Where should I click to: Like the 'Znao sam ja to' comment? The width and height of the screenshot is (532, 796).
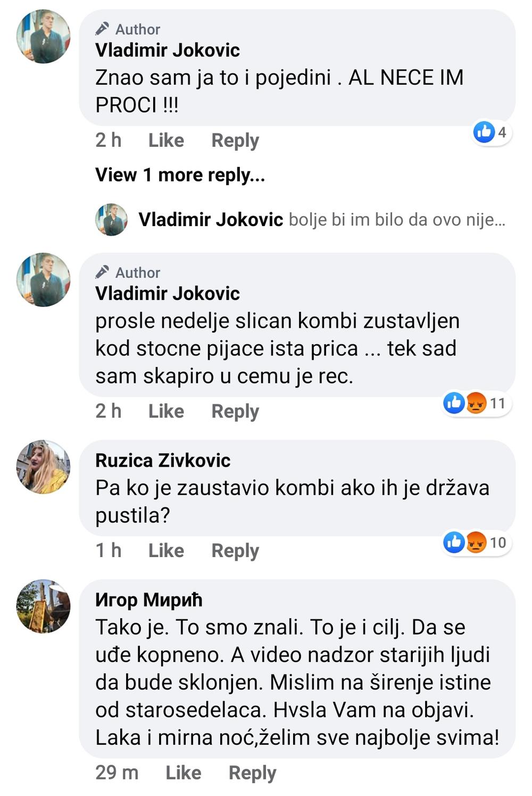(x=166, y=140)
